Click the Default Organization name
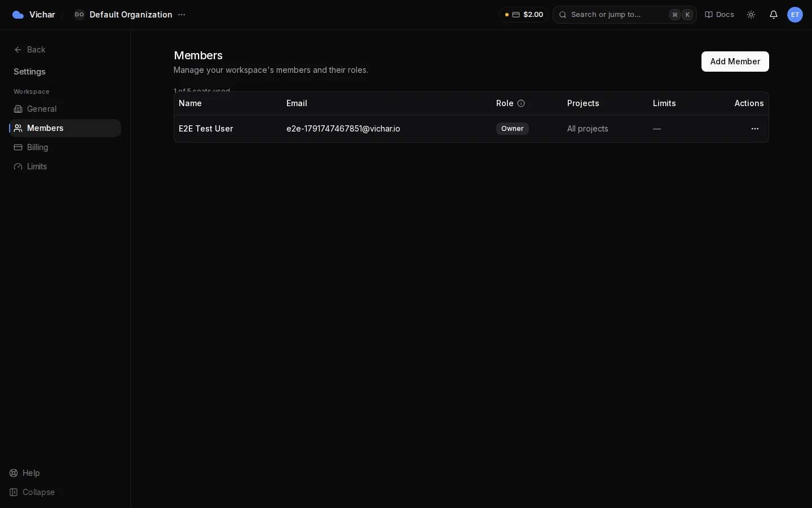812x508 pixels. (131, 15)
